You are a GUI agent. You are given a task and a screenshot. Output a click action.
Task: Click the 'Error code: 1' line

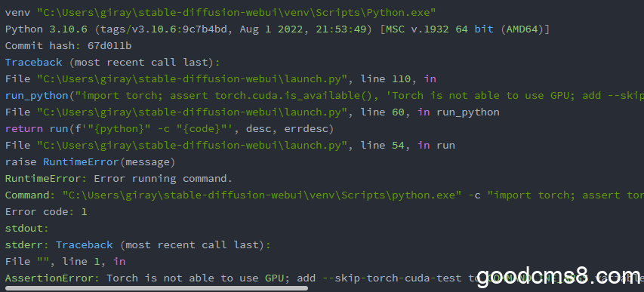tap(46, 212)
